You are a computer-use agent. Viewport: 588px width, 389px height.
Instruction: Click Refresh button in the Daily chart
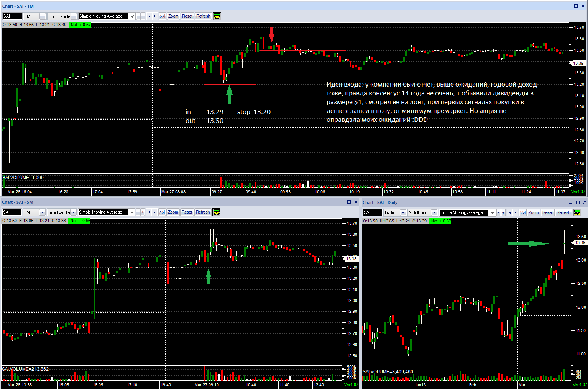point(563,212)
